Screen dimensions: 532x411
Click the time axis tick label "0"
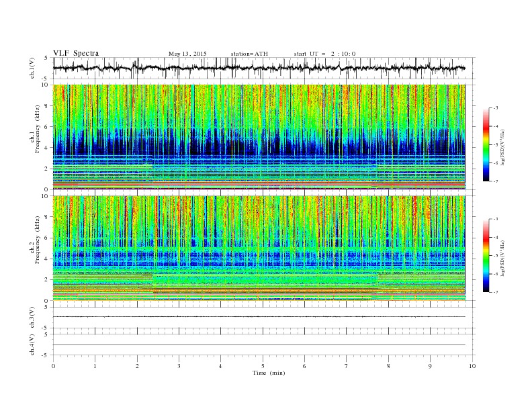pos(53,366)
